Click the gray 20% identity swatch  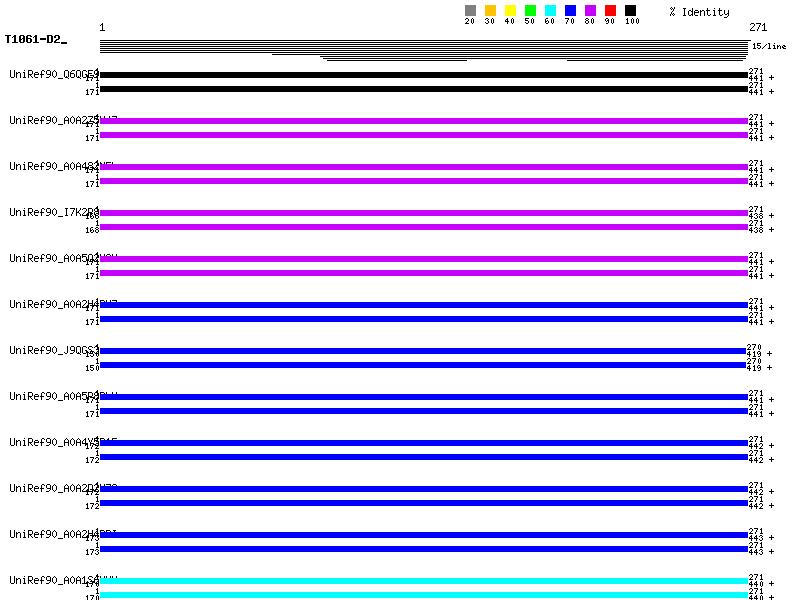[x=470, y=11]
